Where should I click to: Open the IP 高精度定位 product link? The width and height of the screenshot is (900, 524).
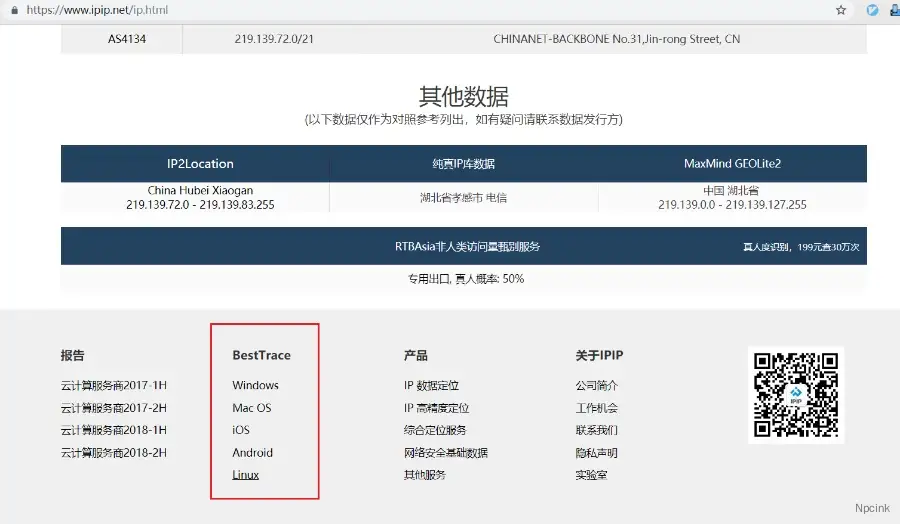pos(436,407)
